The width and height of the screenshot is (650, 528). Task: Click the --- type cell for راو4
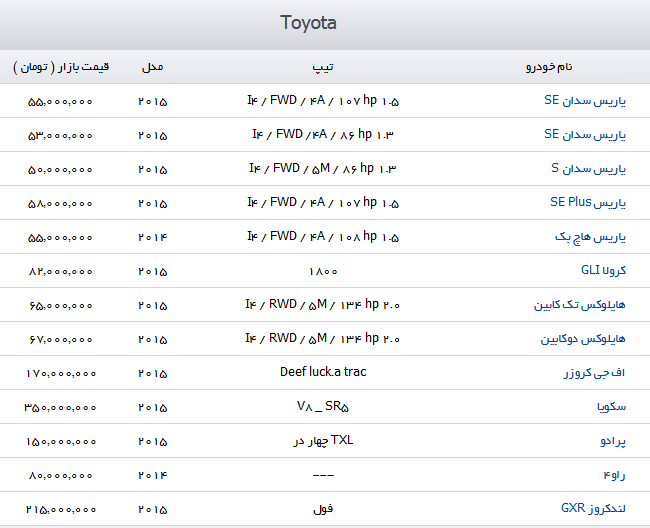point(323,475)
